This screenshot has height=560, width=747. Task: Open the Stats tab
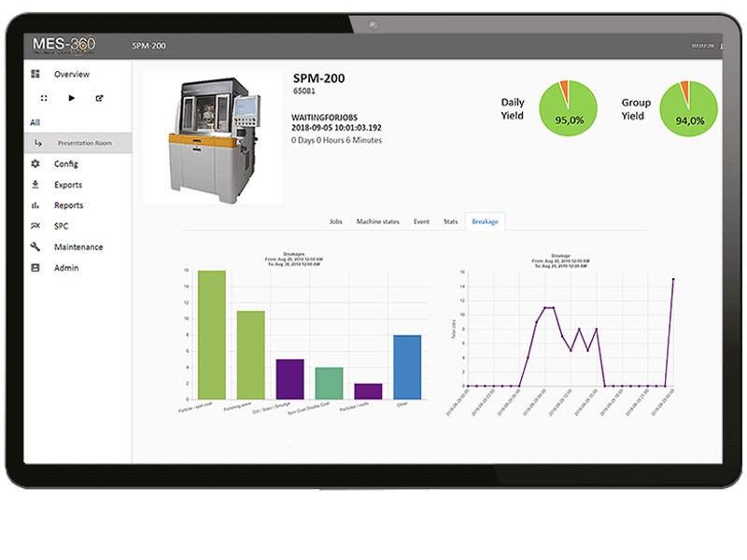(450, 222)
